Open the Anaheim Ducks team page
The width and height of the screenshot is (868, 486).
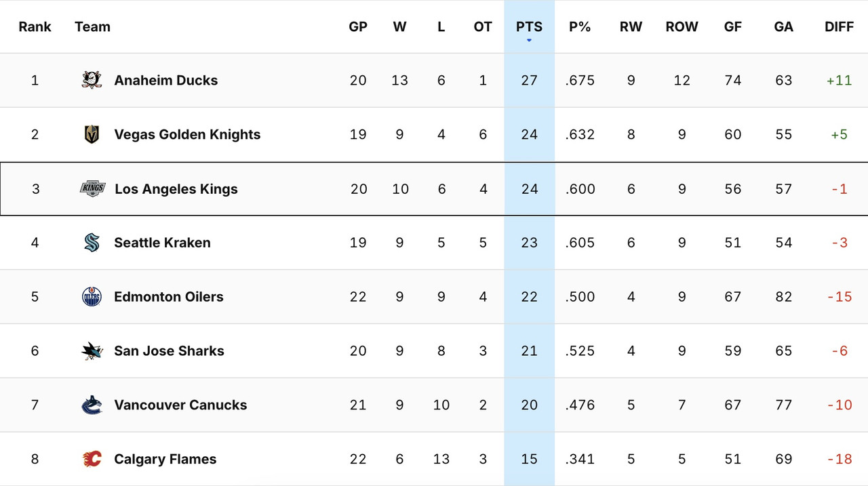tap(165, 80)
